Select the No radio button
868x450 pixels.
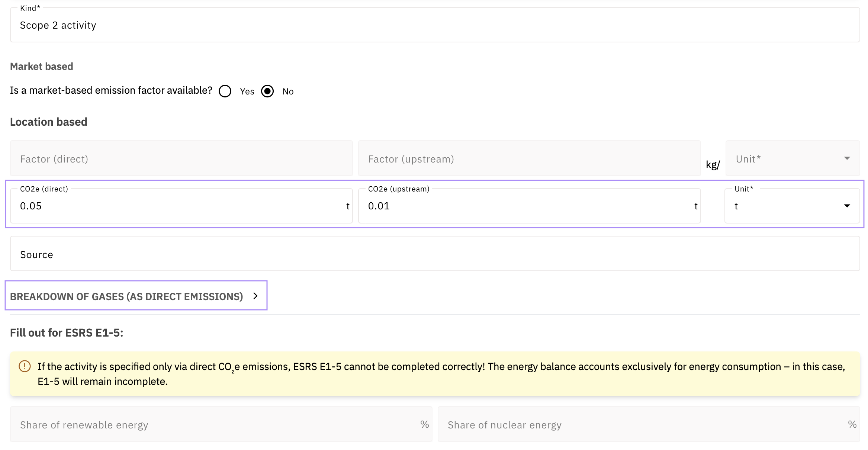tap(267, 91)
